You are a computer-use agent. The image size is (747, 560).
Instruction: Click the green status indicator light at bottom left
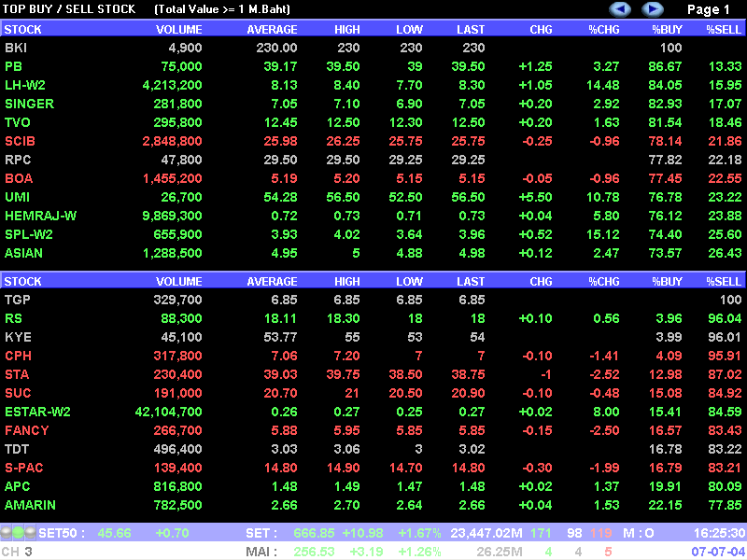pyautogui.click(x=19, y=532)
